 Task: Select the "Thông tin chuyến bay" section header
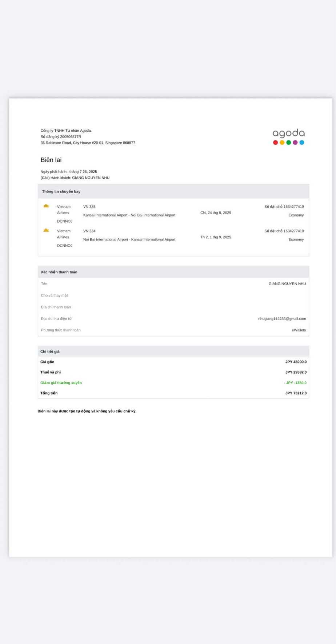pyautogui.click(x=61, y=191)
